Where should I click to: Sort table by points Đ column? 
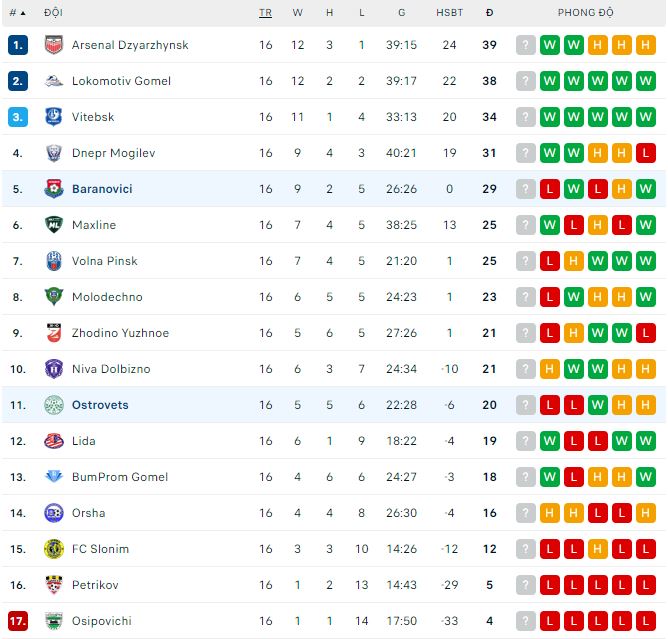490,13
